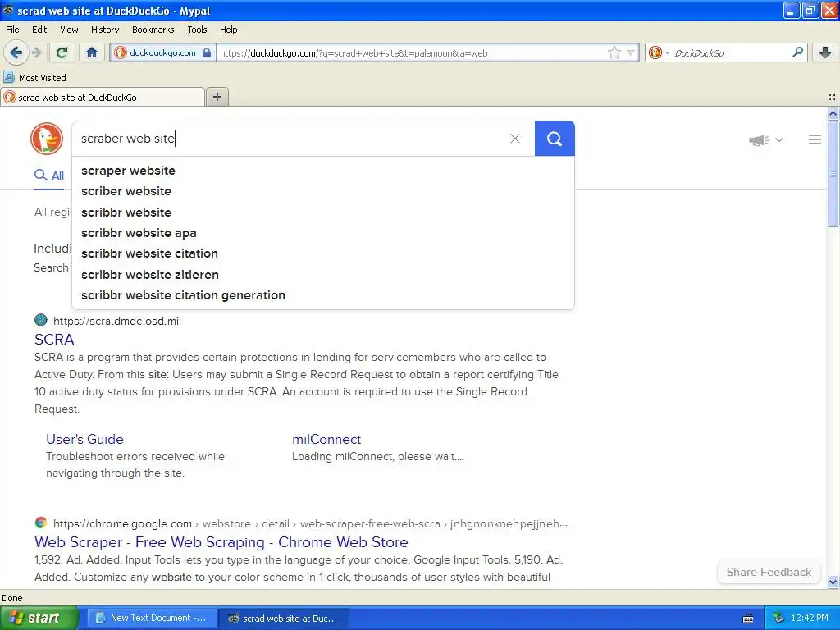
Task: Choose suggestion 'scribbr website citation generation'
Action: 322,295
